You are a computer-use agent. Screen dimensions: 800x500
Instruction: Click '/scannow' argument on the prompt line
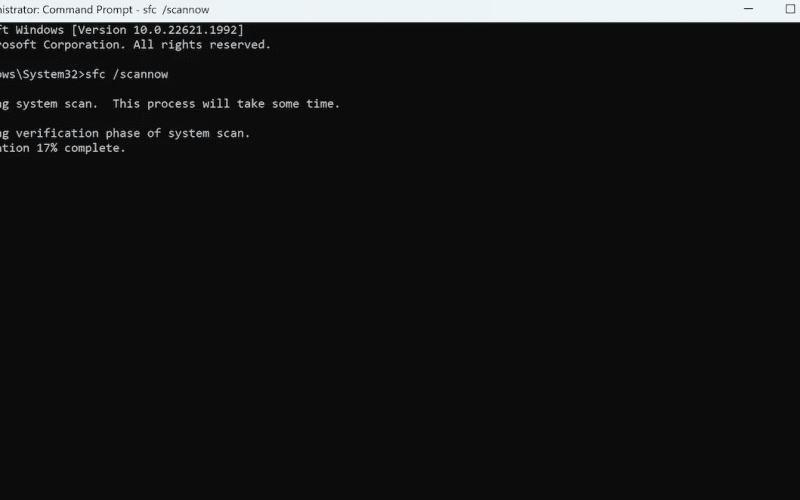[140, 74]
